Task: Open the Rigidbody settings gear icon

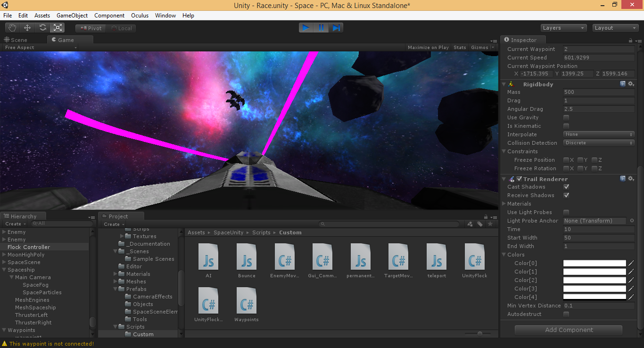Action: point(631,83)
